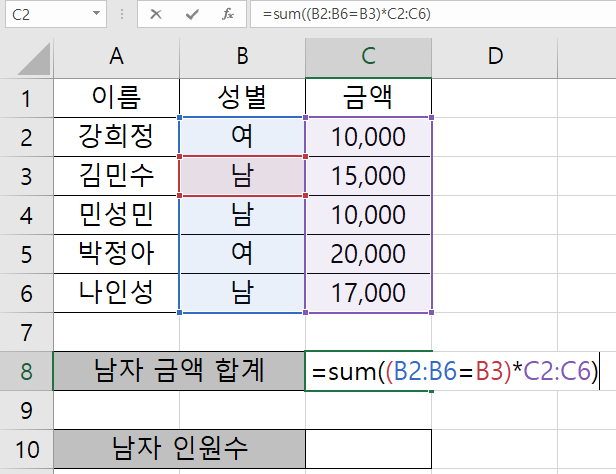
Task: Select empty cell D1
Action: pyautogui.click(x=495, y=98)
